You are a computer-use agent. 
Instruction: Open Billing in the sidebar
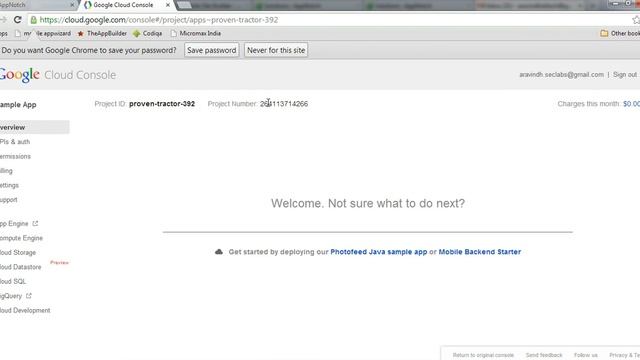[7, 171]
